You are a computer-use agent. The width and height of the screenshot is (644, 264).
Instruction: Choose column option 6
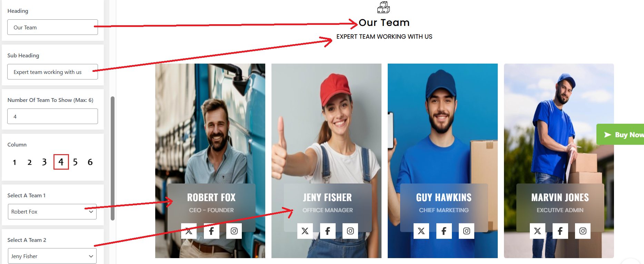[90, 162]
